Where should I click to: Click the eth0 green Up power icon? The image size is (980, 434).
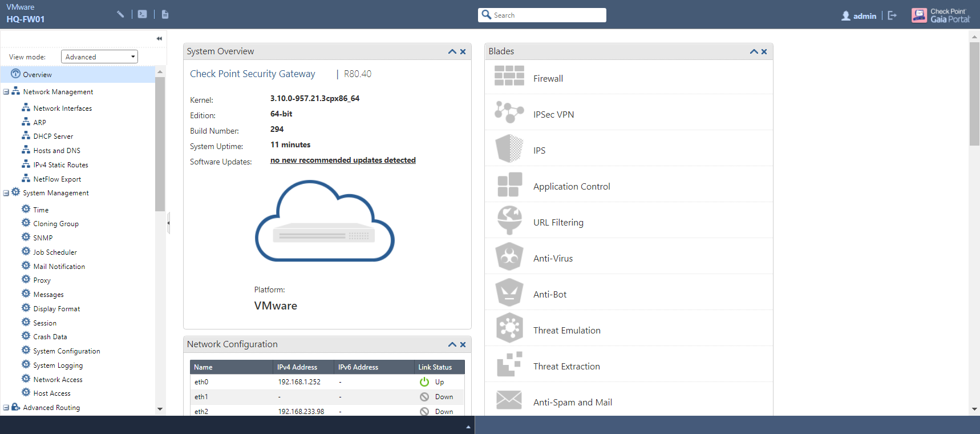tap(424, 381)
